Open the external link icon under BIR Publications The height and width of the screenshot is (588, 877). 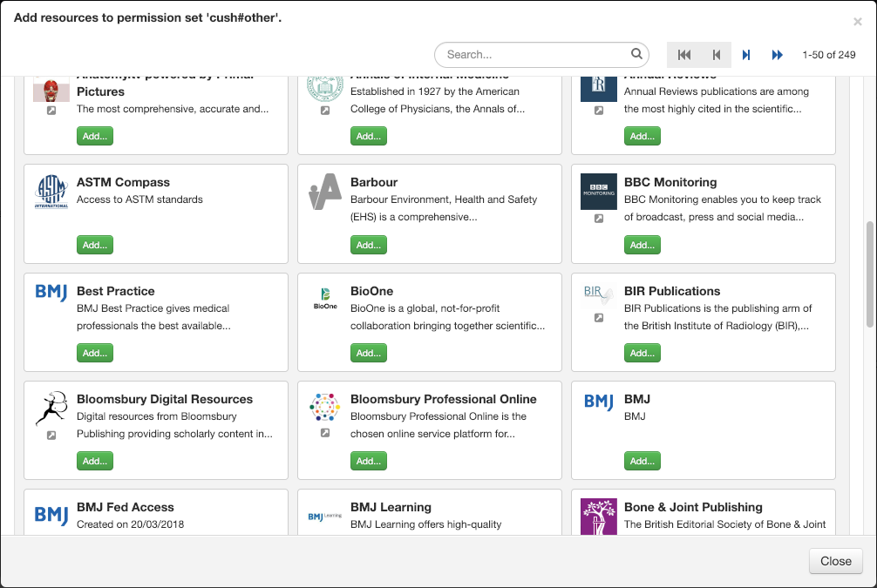point(598,318)
